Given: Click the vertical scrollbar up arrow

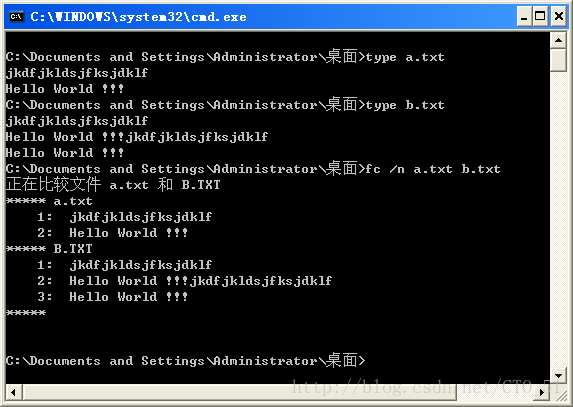Looking at the screenshot, I should tap(558, 40).
